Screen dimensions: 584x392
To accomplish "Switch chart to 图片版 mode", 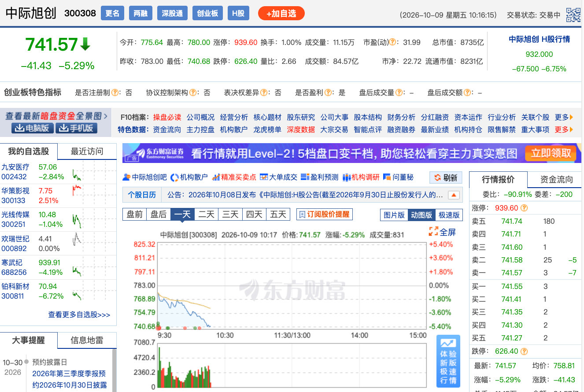I will tap(394, 215).
